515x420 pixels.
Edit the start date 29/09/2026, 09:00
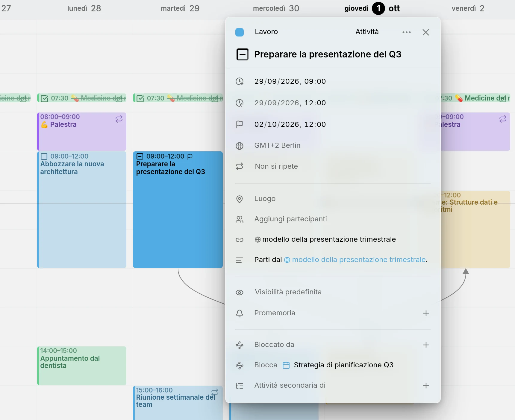(x=290, y=81)
